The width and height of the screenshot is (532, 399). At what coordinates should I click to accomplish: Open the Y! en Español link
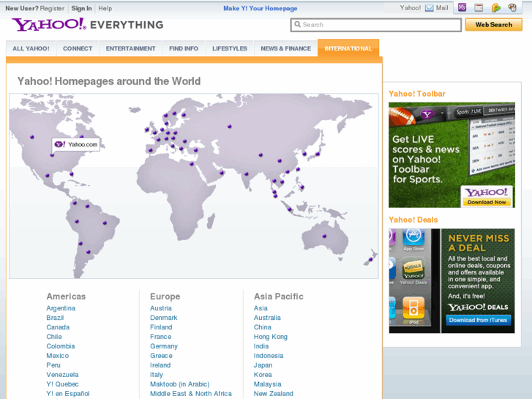click(x=68, y=394)
